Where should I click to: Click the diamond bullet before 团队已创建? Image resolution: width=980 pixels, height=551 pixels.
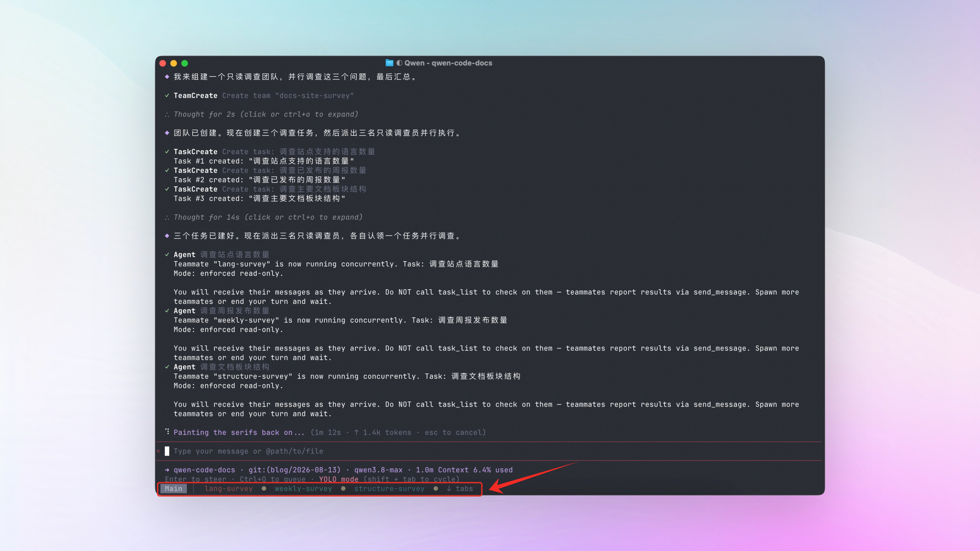click(167, 133)
